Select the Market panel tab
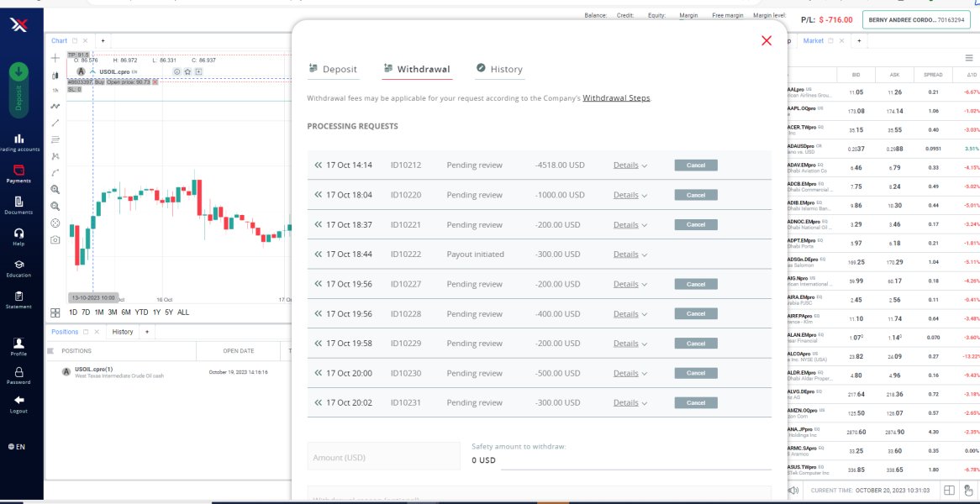Viewport: 980px width, 504px height. point(813,40)
